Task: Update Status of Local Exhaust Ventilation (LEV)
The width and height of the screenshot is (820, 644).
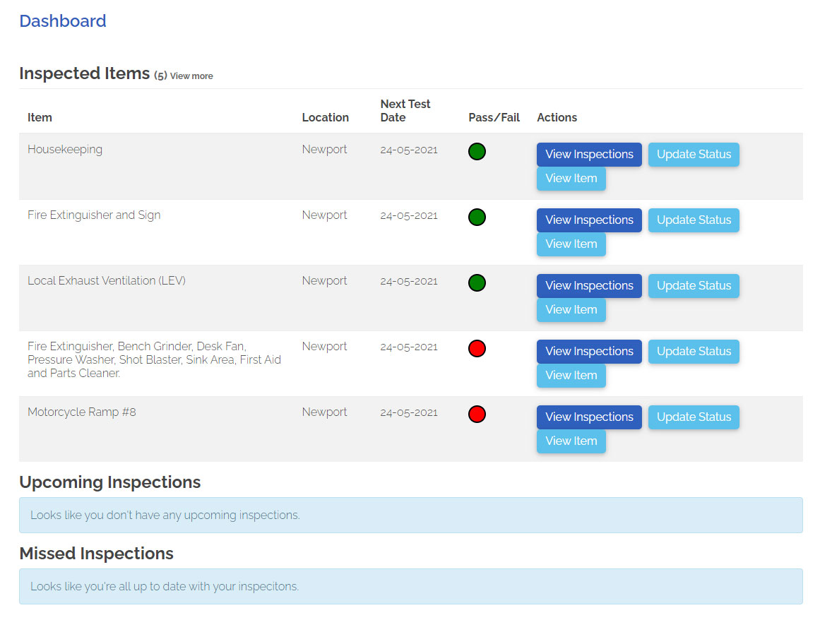Action: coord(694,286)
